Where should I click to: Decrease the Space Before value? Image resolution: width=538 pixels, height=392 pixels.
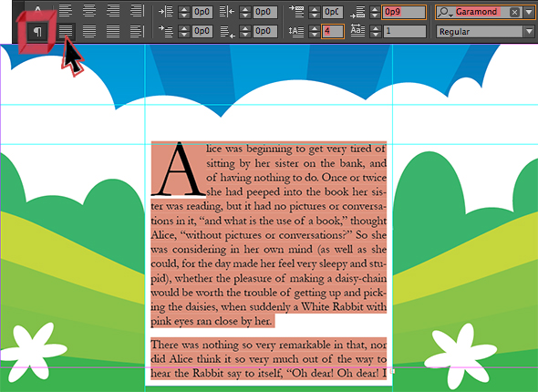(315, 15)
